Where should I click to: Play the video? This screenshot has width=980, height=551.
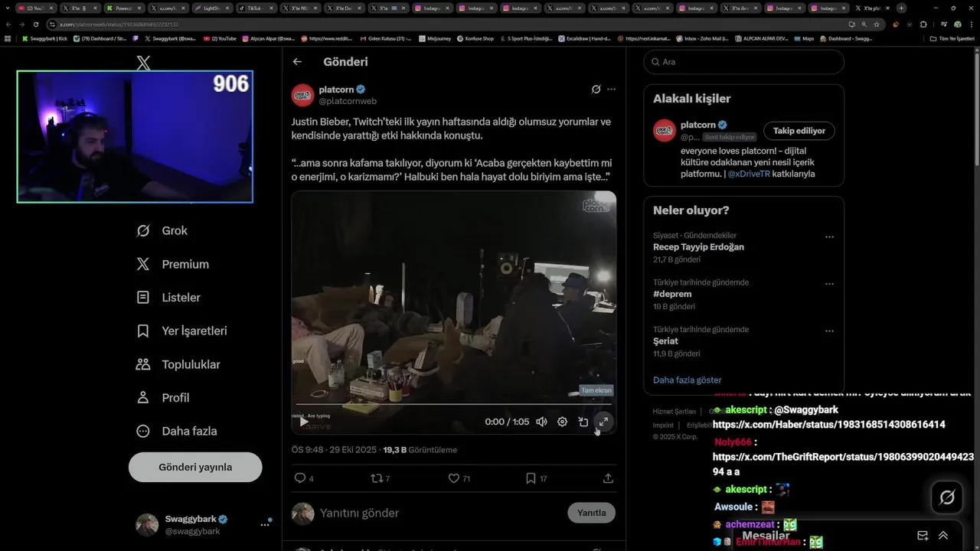(x=304, y=422)
